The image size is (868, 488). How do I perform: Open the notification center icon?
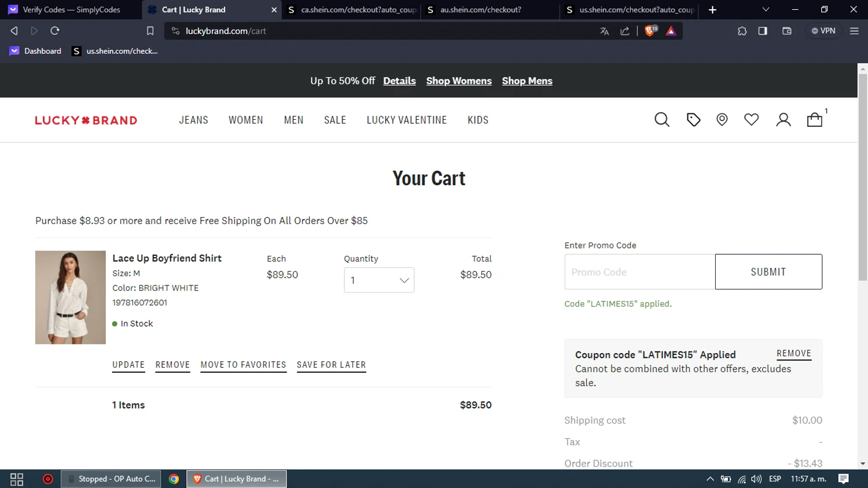(844, 479)
